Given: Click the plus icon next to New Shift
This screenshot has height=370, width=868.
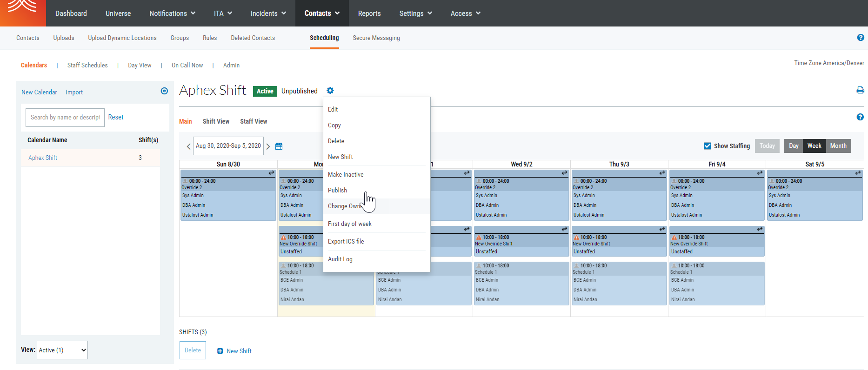Looking at the screenshot, I should coord(220,351).
